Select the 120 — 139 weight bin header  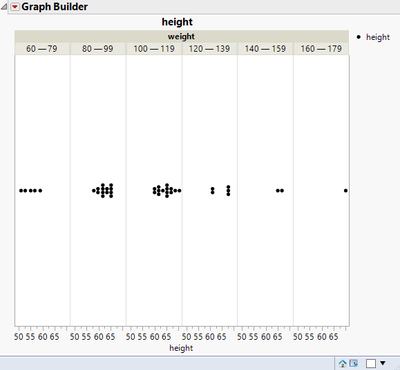click(x=210, y=49)
